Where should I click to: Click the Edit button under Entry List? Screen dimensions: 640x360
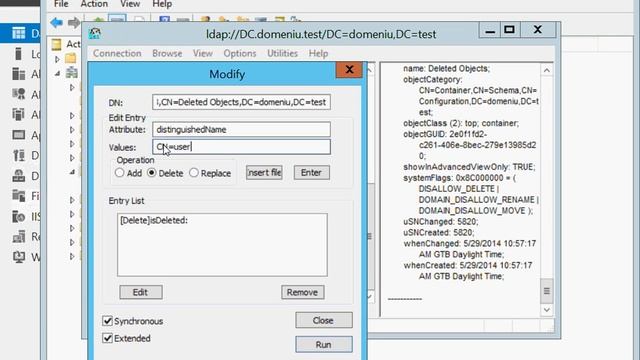[x=141, y=292]
